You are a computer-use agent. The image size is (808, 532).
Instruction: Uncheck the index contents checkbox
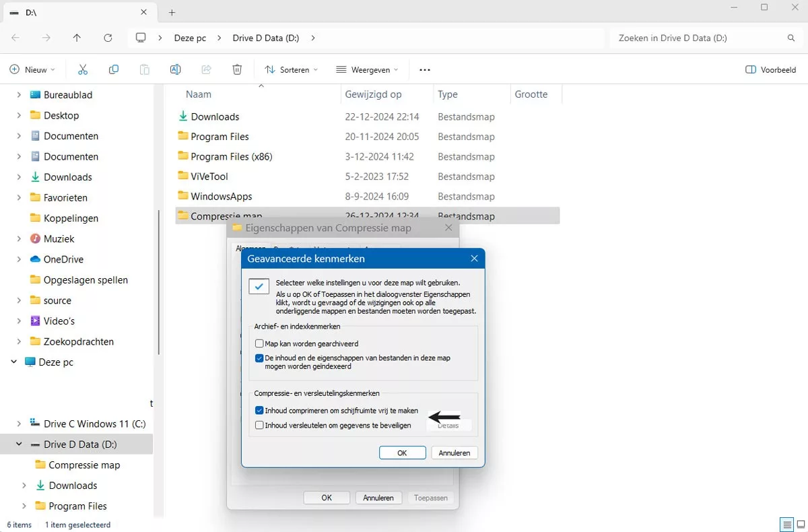click(259, 358)
